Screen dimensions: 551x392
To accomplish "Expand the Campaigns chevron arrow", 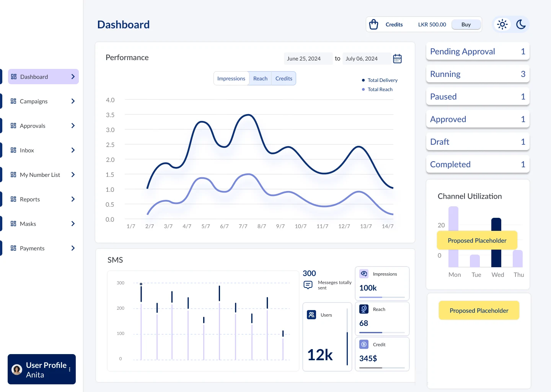I will pyautogui.click(x=73, y=101).
